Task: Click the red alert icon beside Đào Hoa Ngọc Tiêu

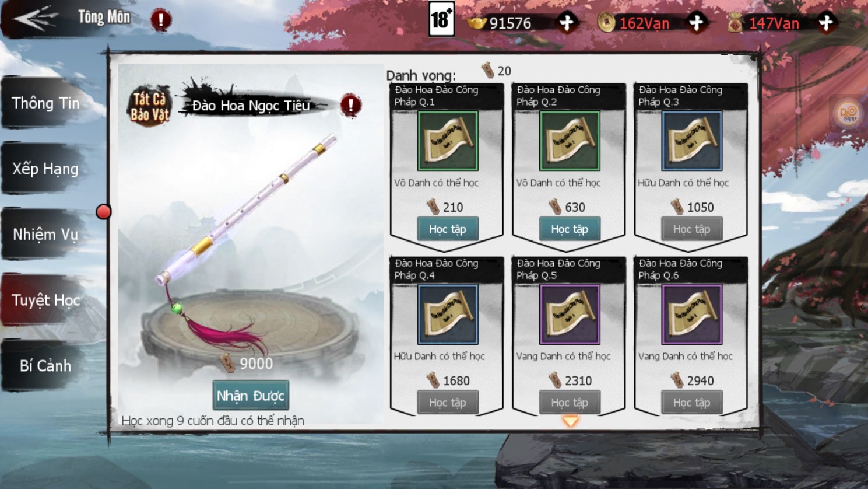Action: click(x=350, y=105)
